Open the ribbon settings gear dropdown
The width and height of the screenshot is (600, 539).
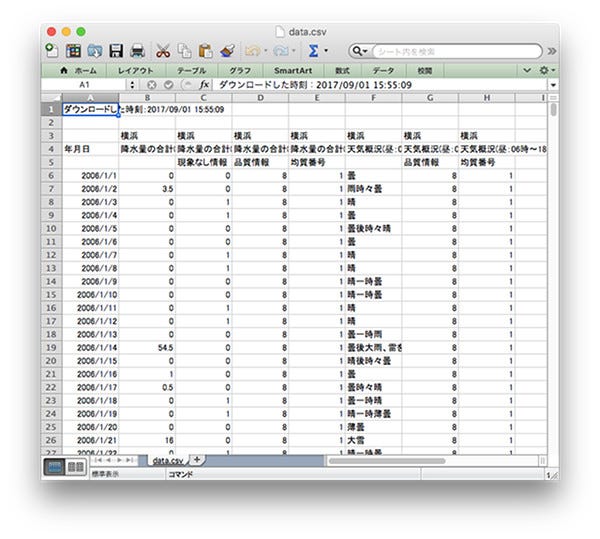[547, 70]
